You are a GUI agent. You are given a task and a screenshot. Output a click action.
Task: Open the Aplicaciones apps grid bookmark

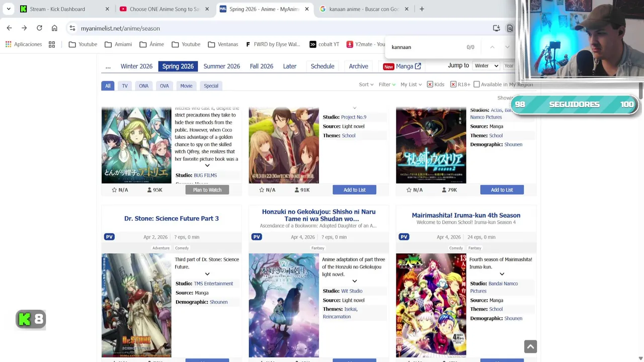(x=24, y=44)
